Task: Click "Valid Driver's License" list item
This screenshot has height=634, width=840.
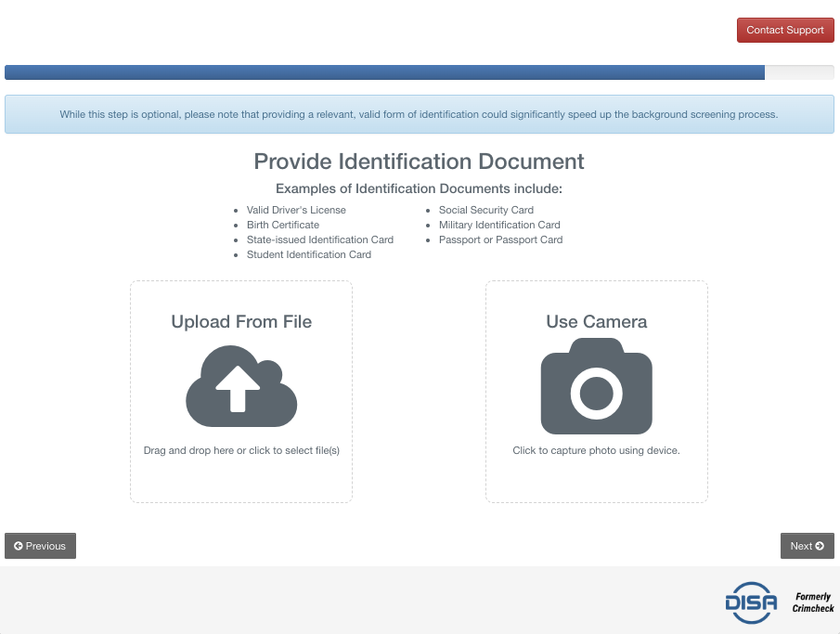Action: (x=295, y=210)
